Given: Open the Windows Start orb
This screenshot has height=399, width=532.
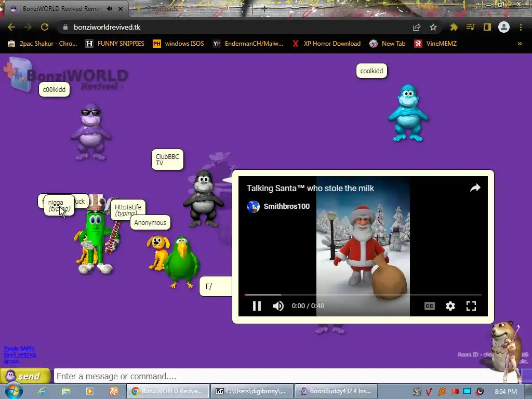Looking at the screenshot, I should click(x=14, y=391).
